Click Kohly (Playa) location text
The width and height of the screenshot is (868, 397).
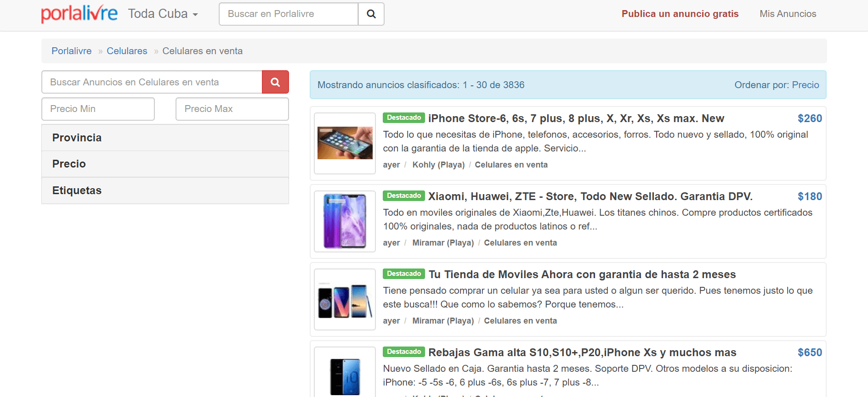tap(438, 165)
